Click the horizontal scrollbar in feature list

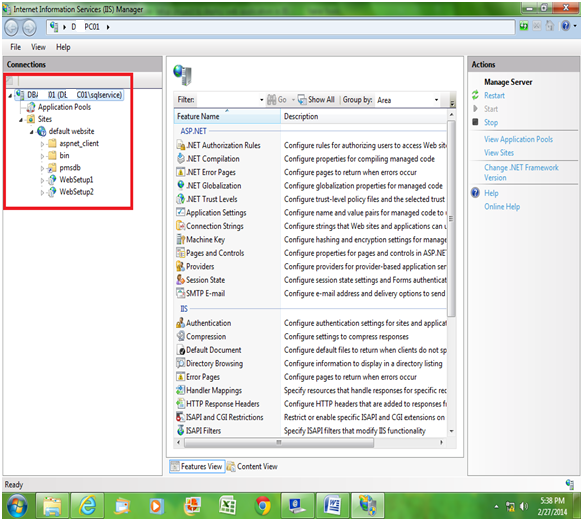pos(279,443)
